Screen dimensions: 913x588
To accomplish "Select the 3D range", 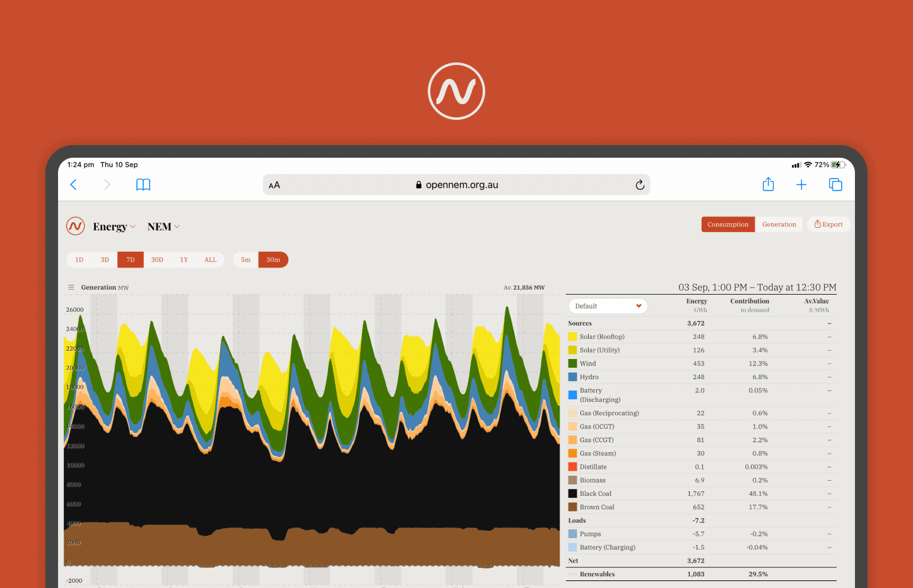I will (105, 260).
